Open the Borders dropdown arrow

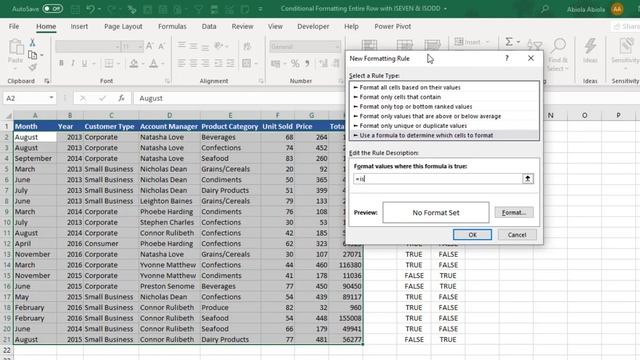pos(118,63)
